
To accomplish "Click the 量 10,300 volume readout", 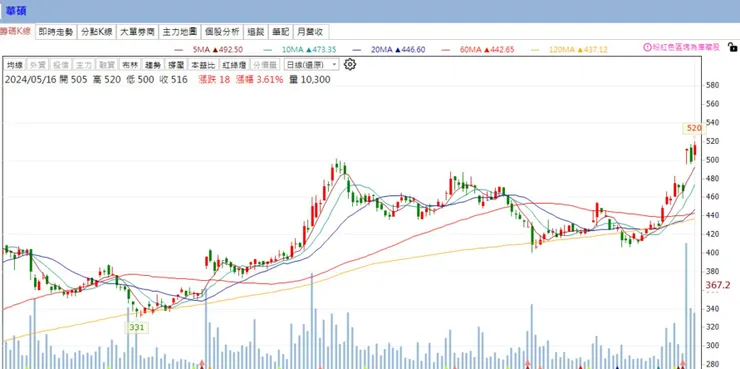I will 310,80.
